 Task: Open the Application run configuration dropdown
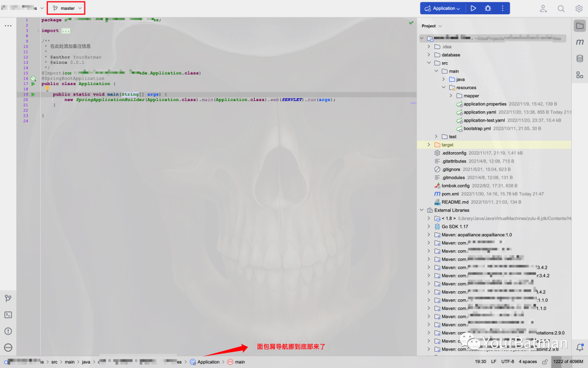coord(442,8)
